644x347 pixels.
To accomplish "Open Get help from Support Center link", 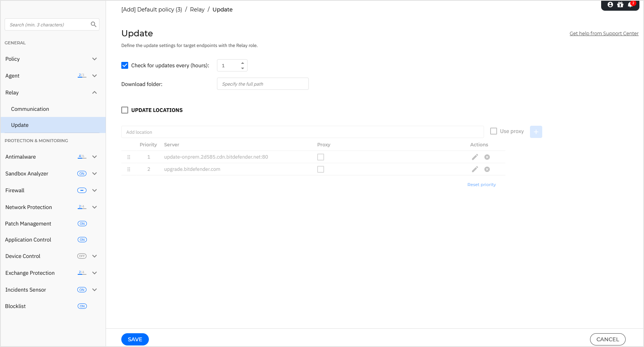I will [604, 34].
